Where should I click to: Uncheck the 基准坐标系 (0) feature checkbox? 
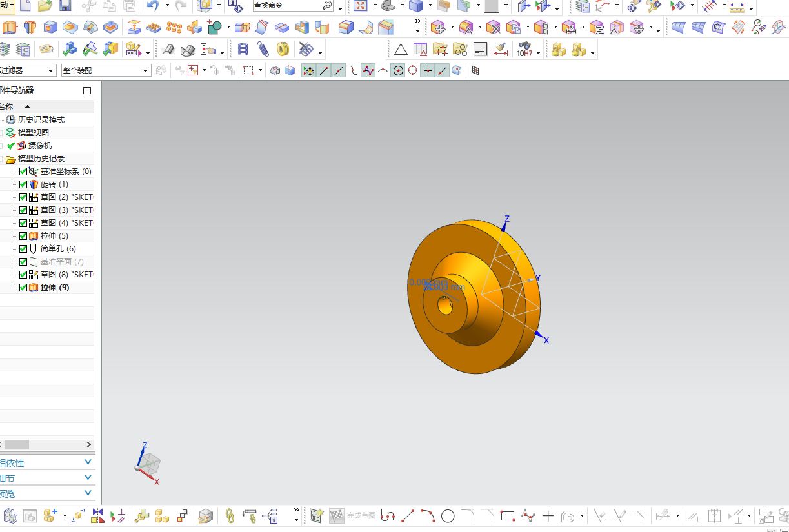pos(23,172)
